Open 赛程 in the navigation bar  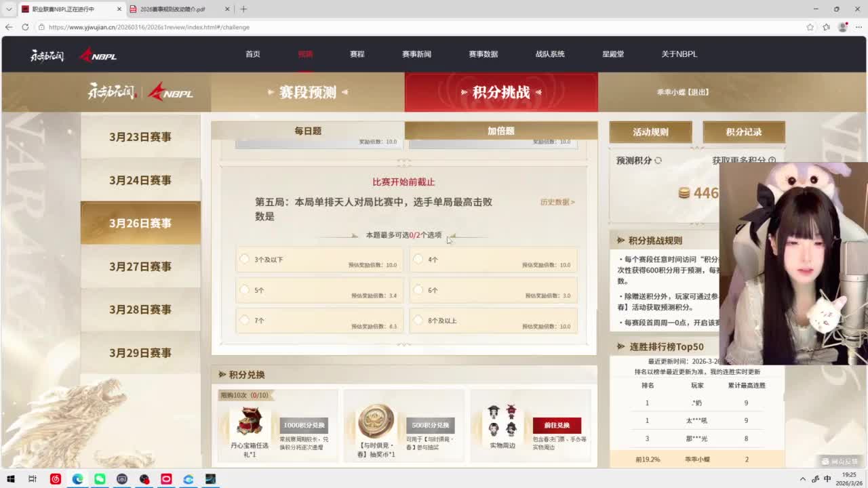tap(357, 54)
